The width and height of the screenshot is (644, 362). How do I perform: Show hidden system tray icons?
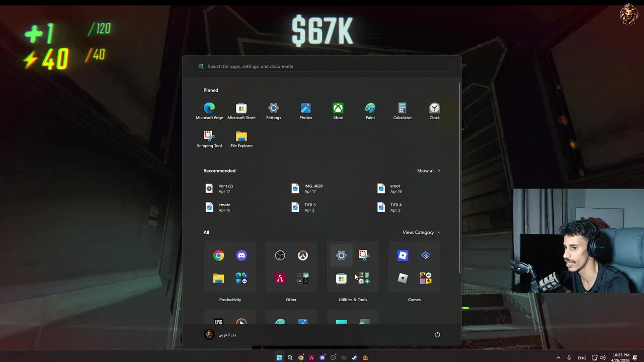coord(558,358)
